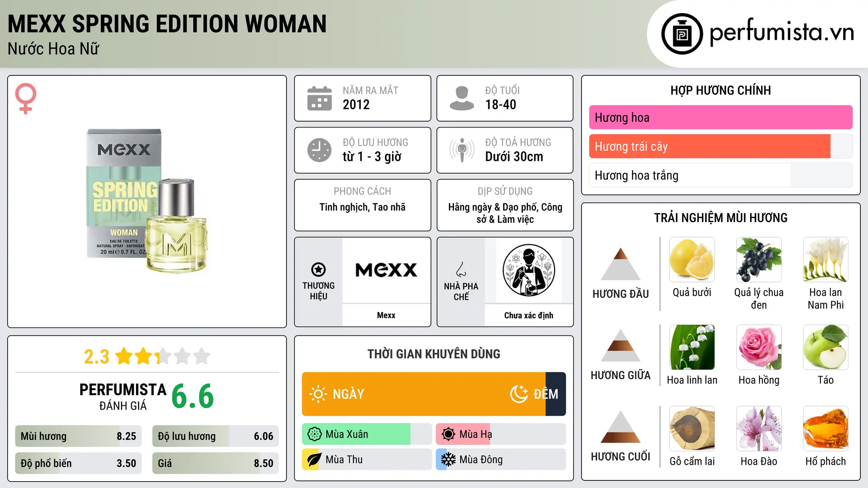868x488 pixels.
Task: Click the 2.3 user rating number
Action: [x=97, y=357]
